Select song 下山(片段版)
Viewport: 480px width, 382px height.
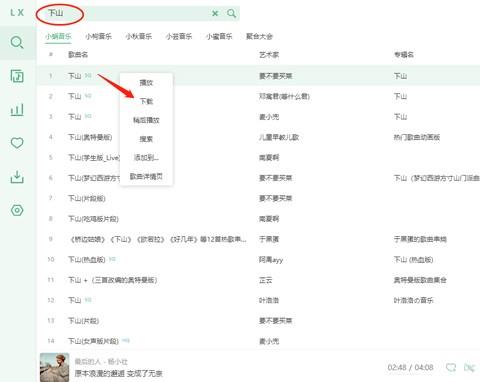click(x=258, y=198)
